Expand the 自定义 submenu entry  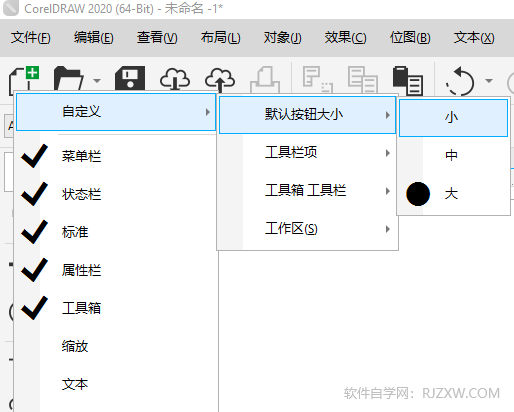(116, 112)
